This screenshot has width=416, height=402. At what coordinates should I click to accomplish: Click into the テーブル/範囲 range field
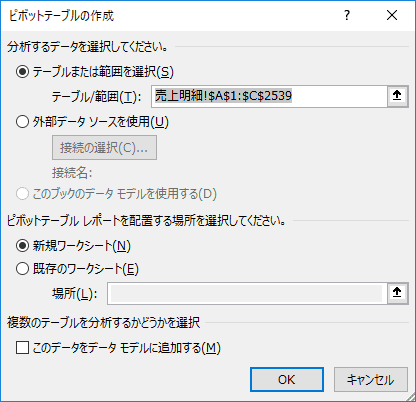(x=269, y=96)
